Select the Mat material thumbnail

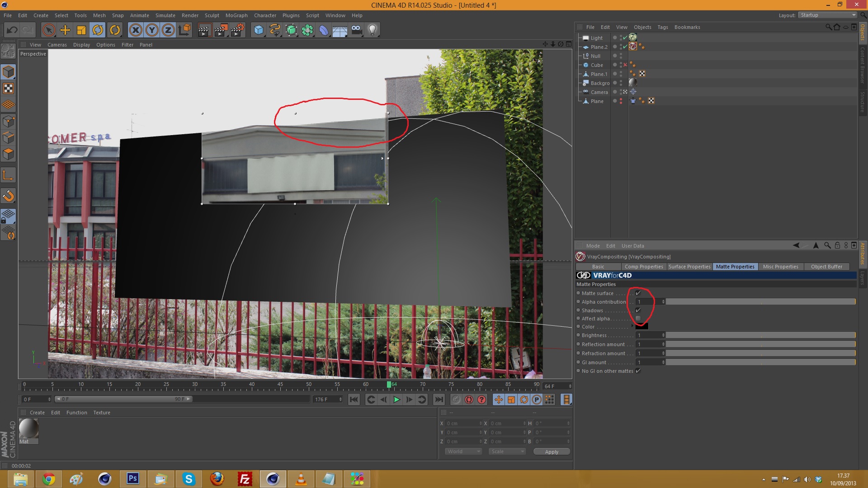point(28,429)
